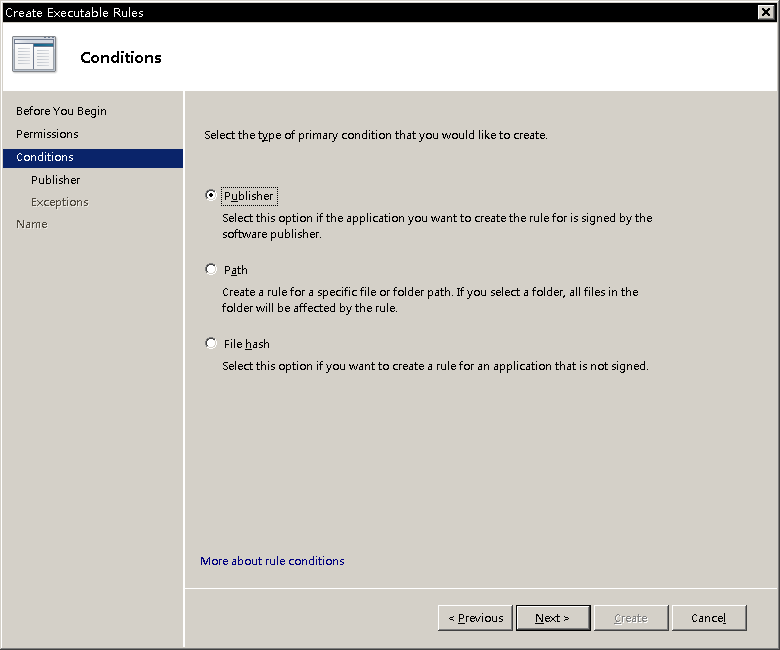Click the Publisher option label text
780x650 pixels.
249,196
